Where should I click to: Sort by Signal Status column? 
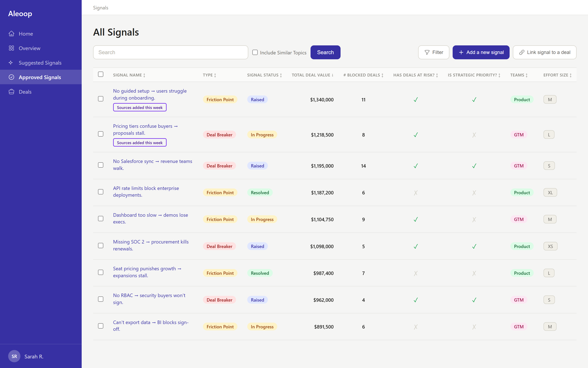point(264,75)
